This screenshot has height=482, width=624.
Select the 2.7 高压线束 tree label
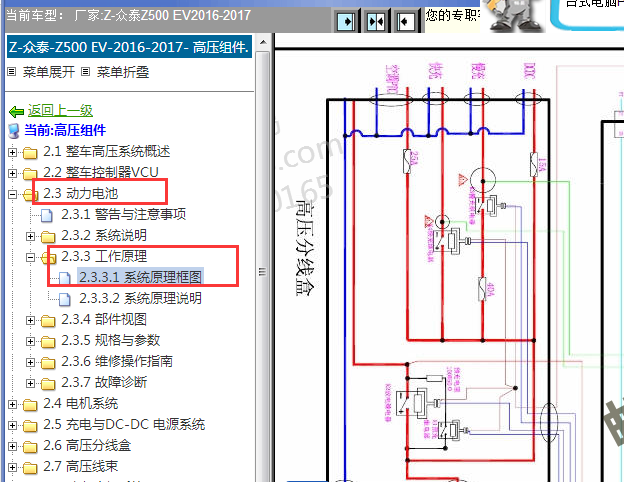click(x=81, y=466)
